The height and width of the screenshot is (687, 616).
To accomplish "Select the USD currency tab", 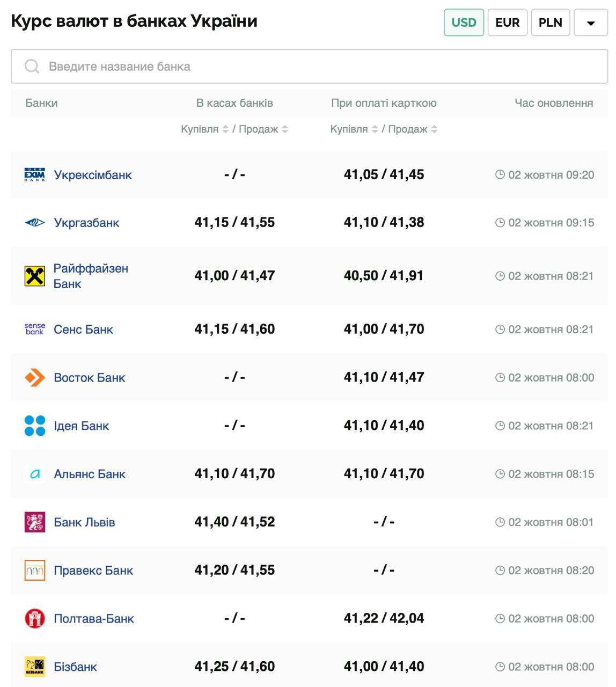I will [464, 23].
